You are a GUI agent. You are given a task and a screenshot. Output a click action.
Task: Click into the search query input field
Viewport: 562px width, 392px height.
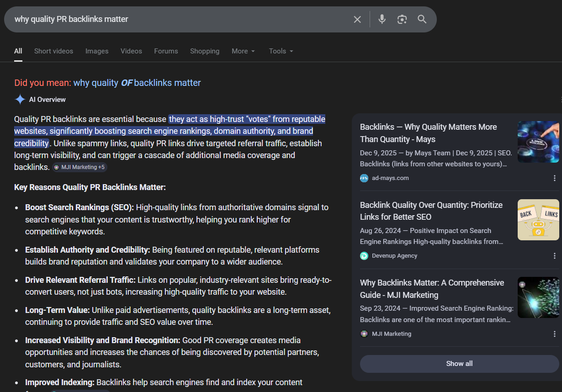(x=178, y=19)
